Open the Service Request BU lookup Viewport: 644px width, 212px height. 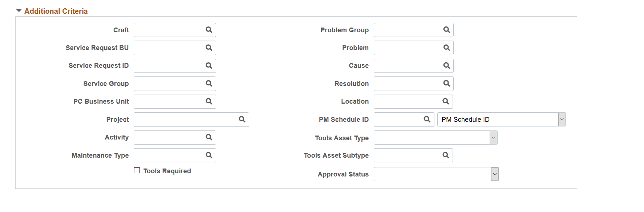(x=208, y=47)
